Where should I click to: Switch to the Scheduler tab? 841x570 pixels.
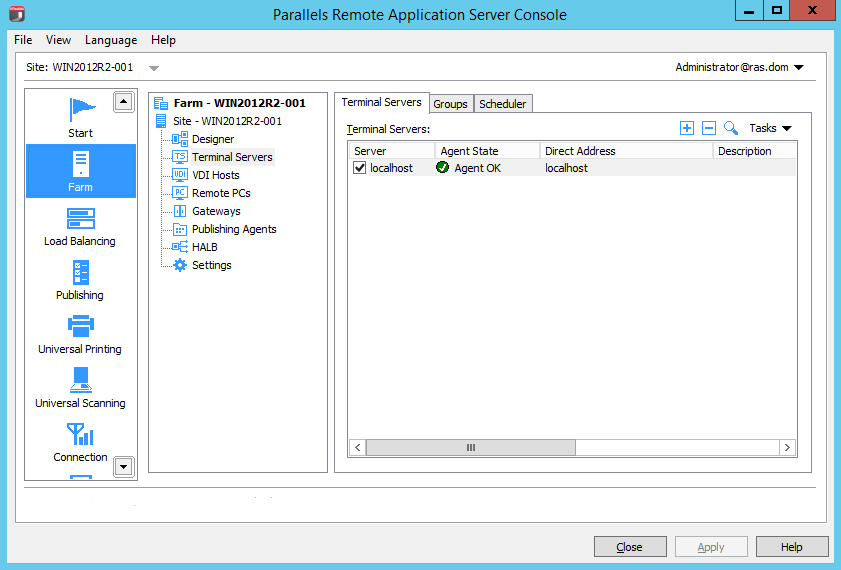tap(503, 104)
